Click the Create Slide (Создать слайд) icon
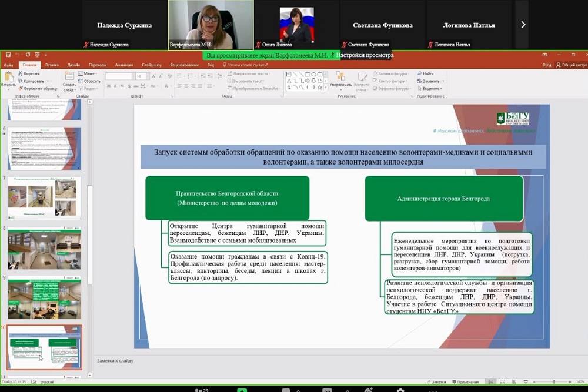 (69, 79)
